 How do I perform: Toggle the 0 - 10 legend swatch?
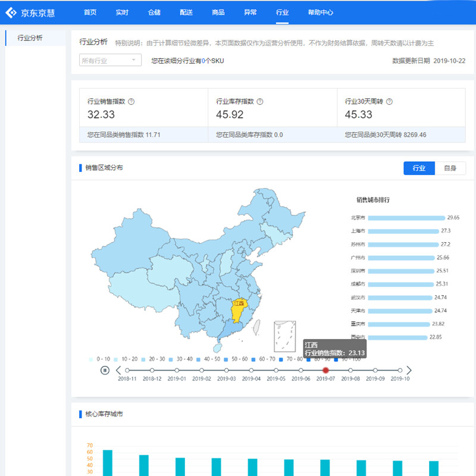click(91, 359)
